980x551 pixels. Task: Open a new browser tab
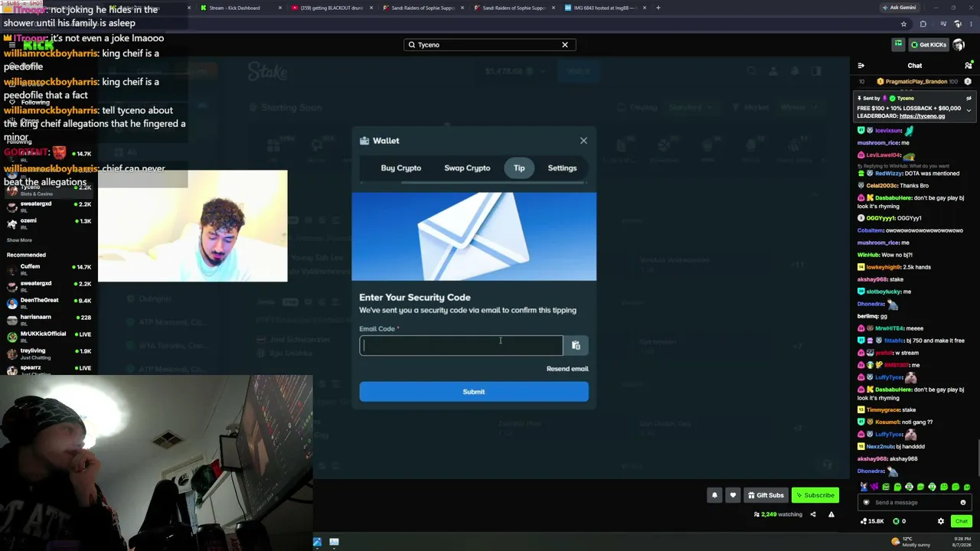click(x=658, y=8)
